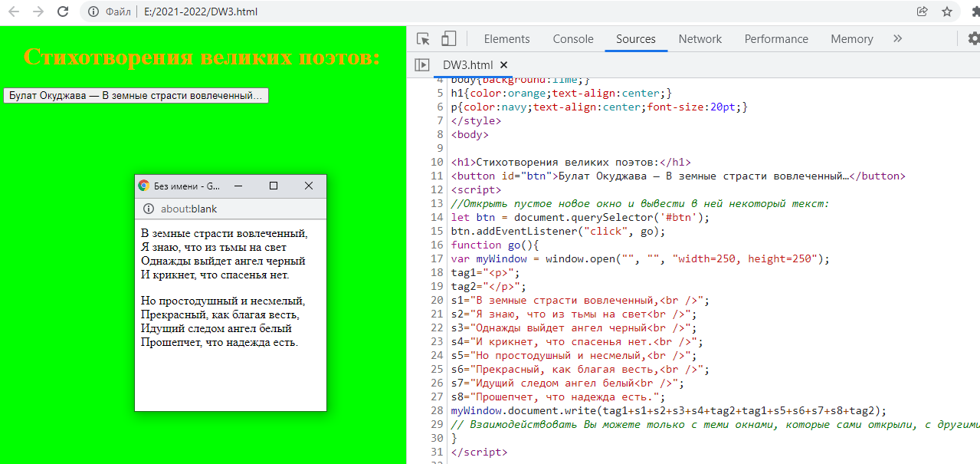Click the Chrome logo in the popup title bar

143,186
